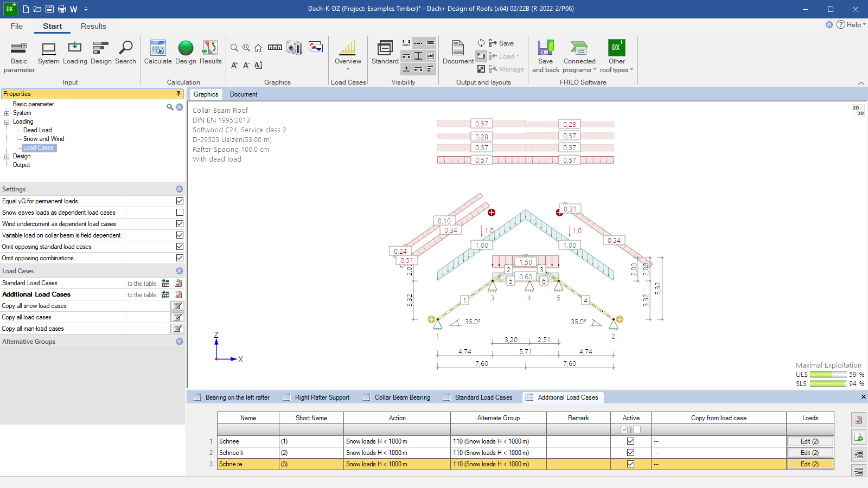Add a new row with green plus icon
This screenshot has height=488, width=868.
858,437
